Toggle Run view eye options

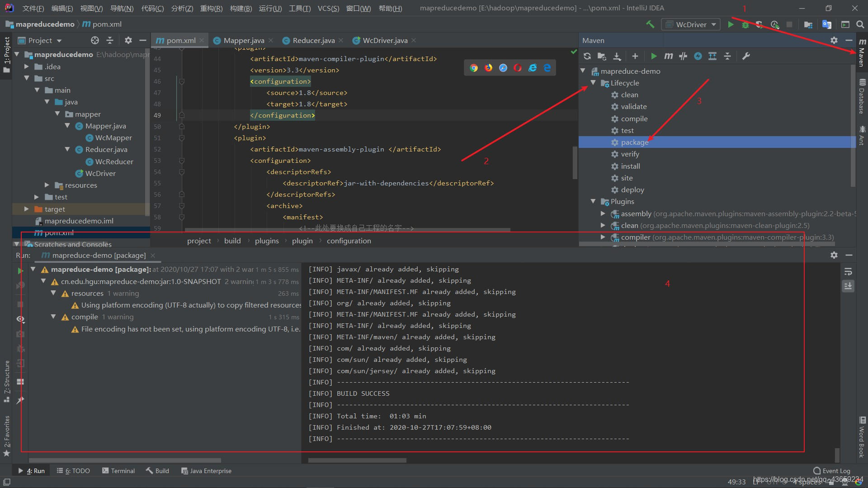coord(20,319)
